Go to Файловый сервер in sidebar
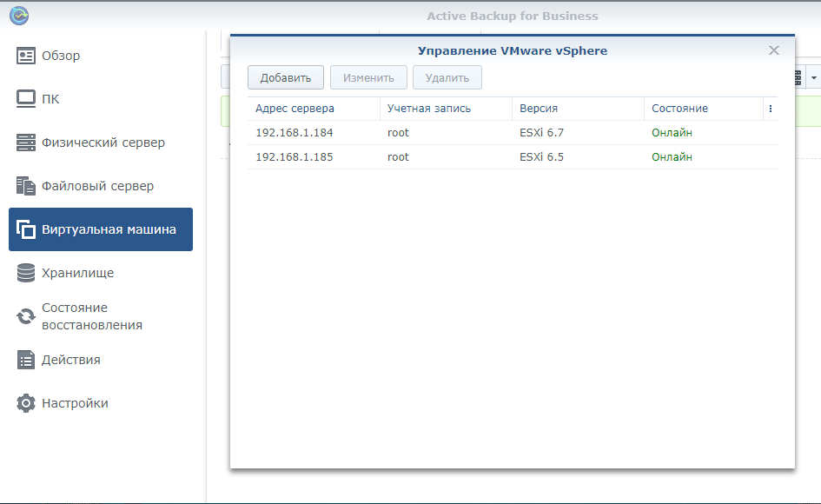 [98, 186]
